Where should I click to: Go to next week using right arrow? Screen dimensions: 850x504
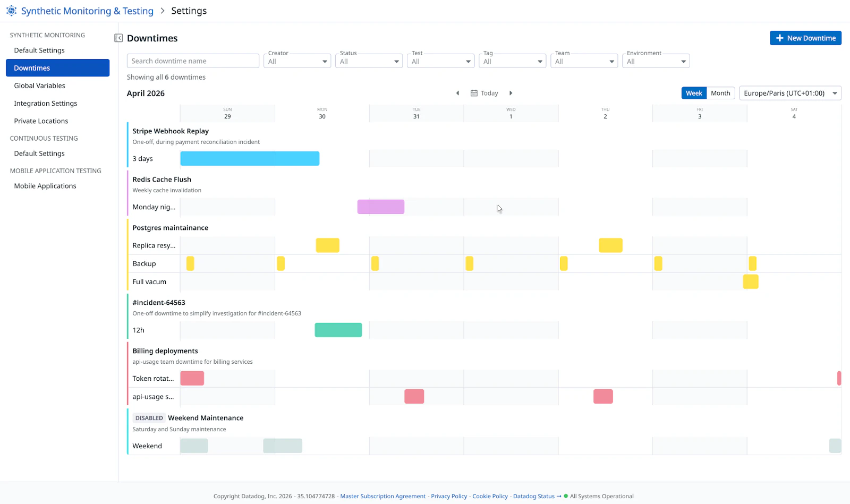pyautogui.click(x=511, y=93)
